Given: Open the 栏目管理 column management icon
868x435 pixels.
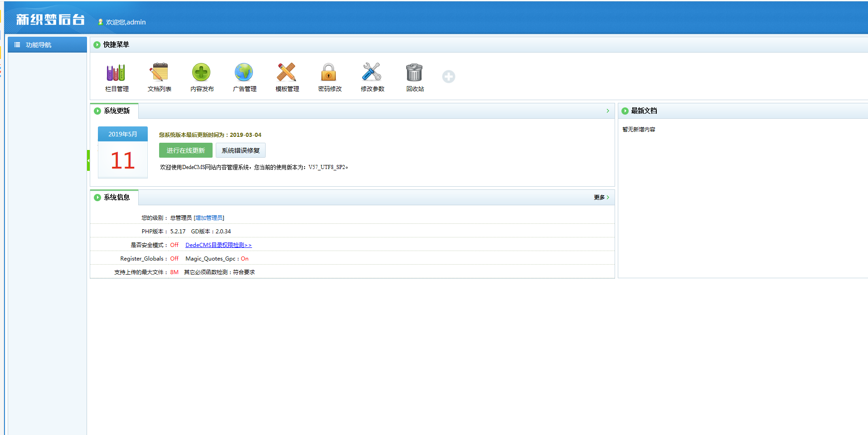Looking at the screenshot, I should click(116, 73).
